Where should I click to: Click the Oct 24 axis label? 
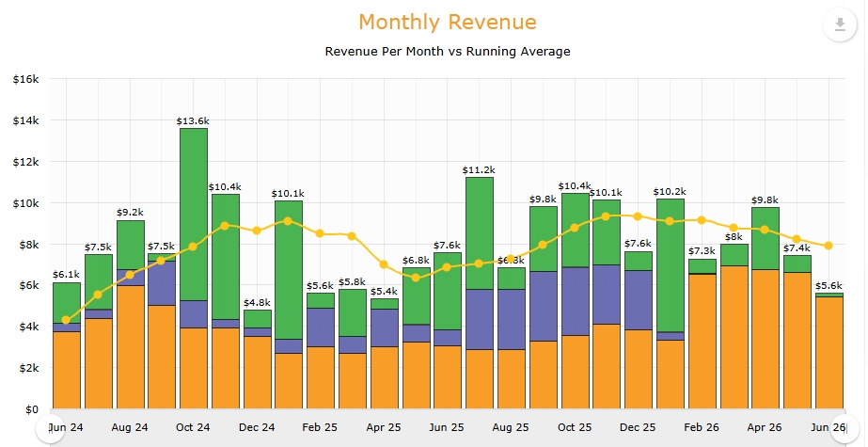193,427
